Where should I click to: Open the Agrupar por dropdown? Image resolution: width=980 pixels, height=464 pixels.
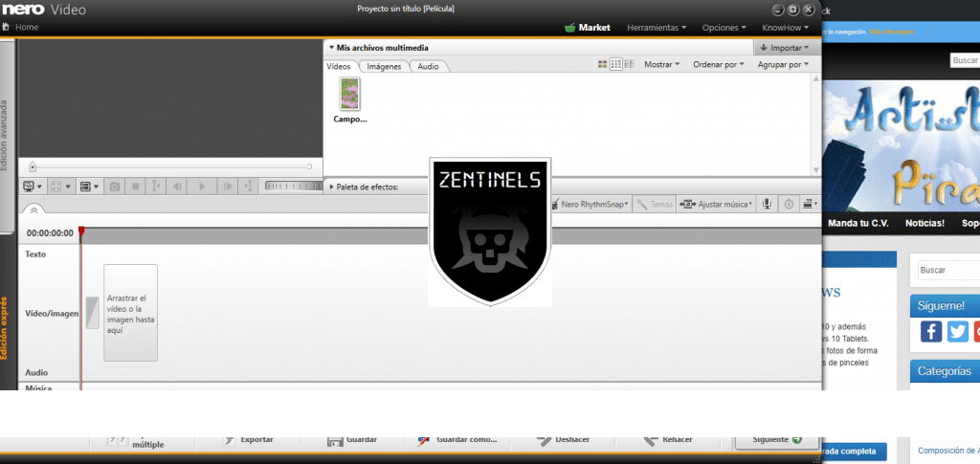tap(783, 64)
